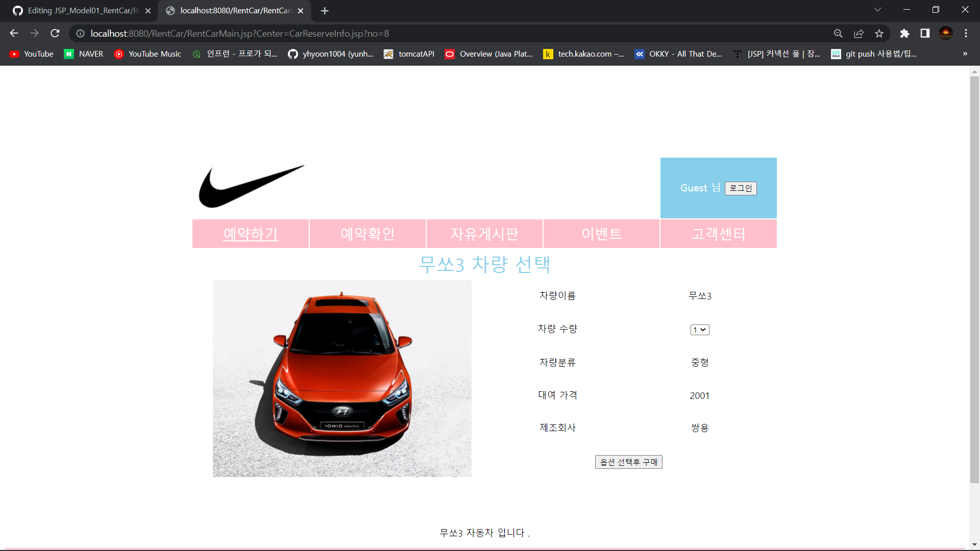
Task: Click the share page icon
Action: pyautogui.click(x=859, y=33)
